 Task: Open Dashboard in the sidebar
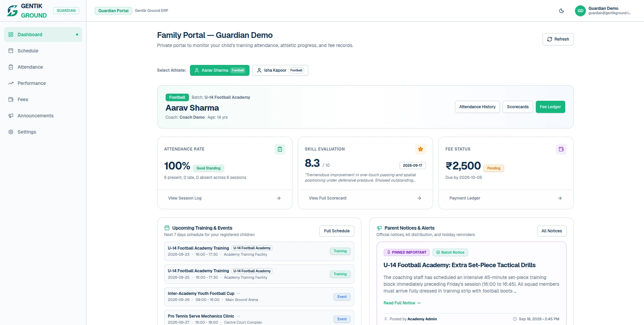(43, 34)
